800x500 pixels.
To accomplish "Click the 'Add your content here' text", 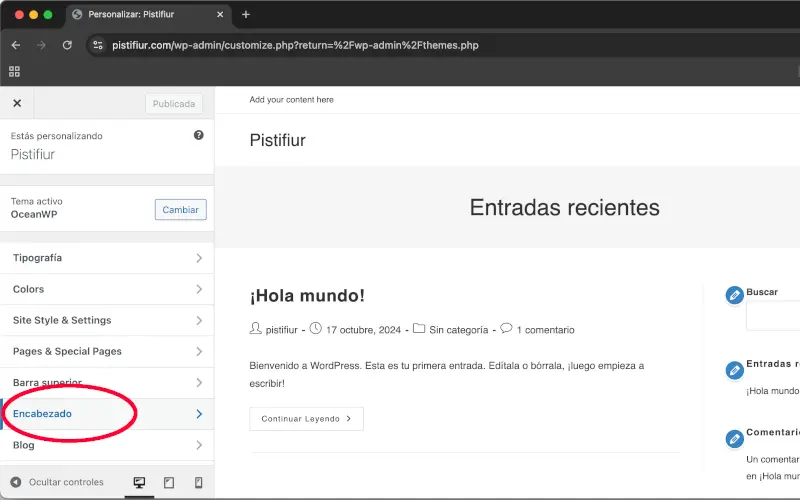I will coord(291,99).
